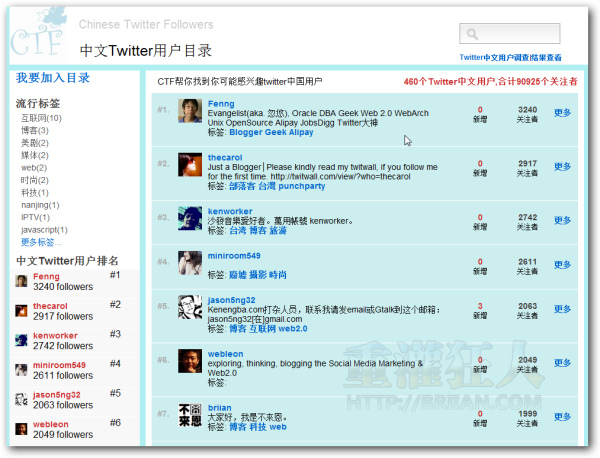This screenshot has width=600, height=458.
Task: Click 更多 in webleon's row
Action: click(562, 363)
